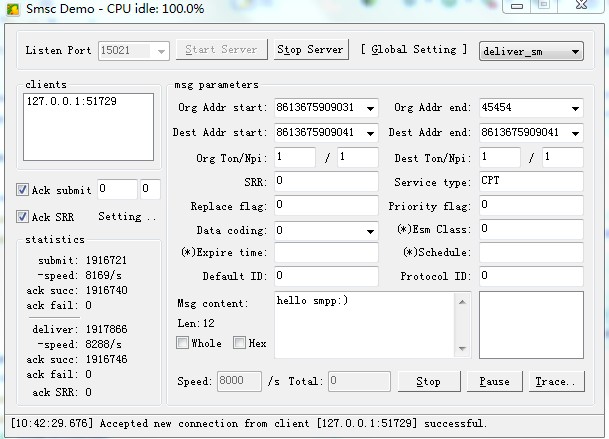Expand the Dest Addr start dropdown
609x439 pixels.
pos(370,133)
